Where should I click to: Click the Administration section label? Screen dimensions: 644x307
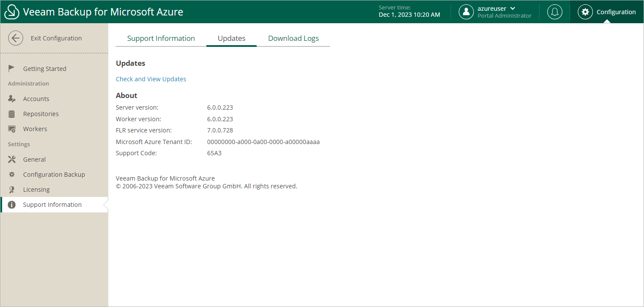tap(28, 84)
